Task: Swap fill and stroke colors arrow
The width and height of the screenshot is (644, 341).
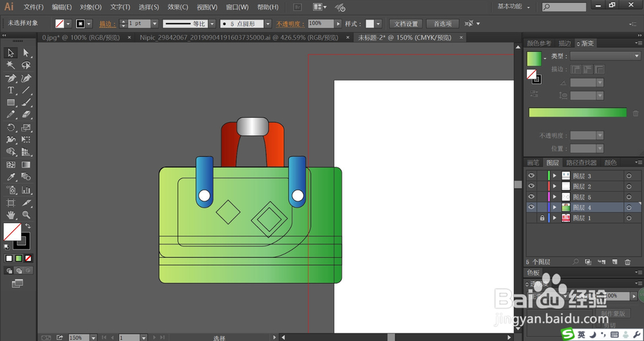Action: 28,226
